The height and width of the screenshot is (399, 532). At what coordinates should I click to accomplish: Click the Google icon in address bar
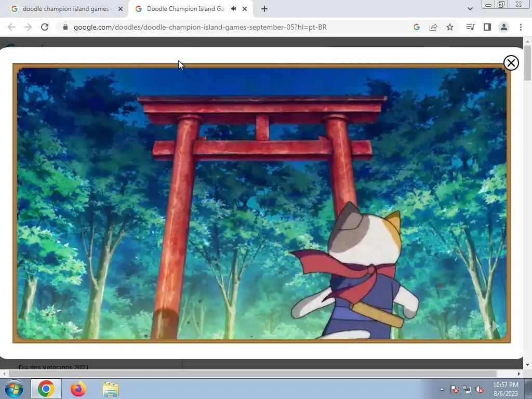417,27
